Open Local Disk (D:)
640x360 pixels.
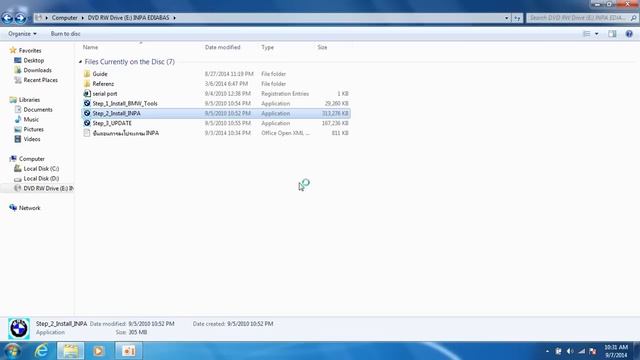[41, 178]
